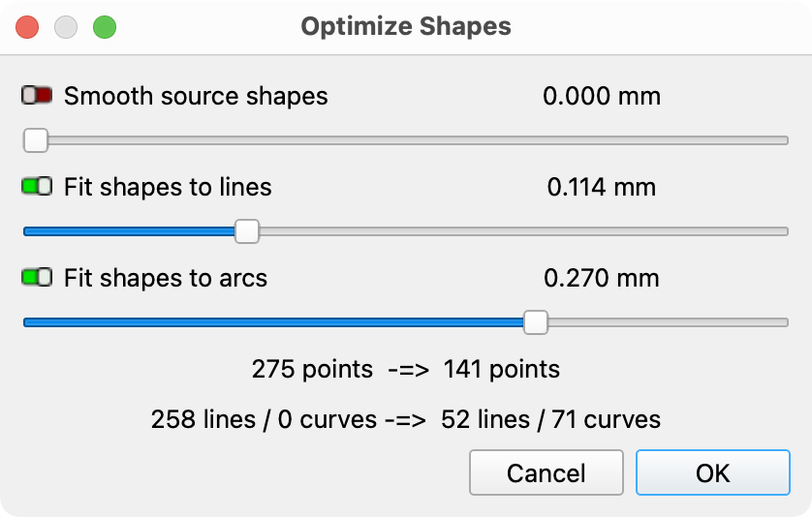The image size is (812, 517).
Task: Click the Fit shapes to lines label
Action: pos(168,187)
